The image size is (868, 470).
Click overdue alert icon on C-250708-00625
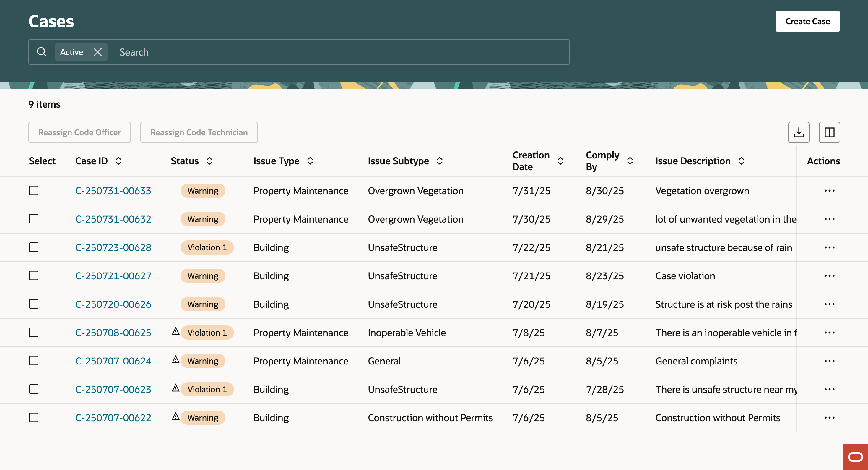(175, 331)
